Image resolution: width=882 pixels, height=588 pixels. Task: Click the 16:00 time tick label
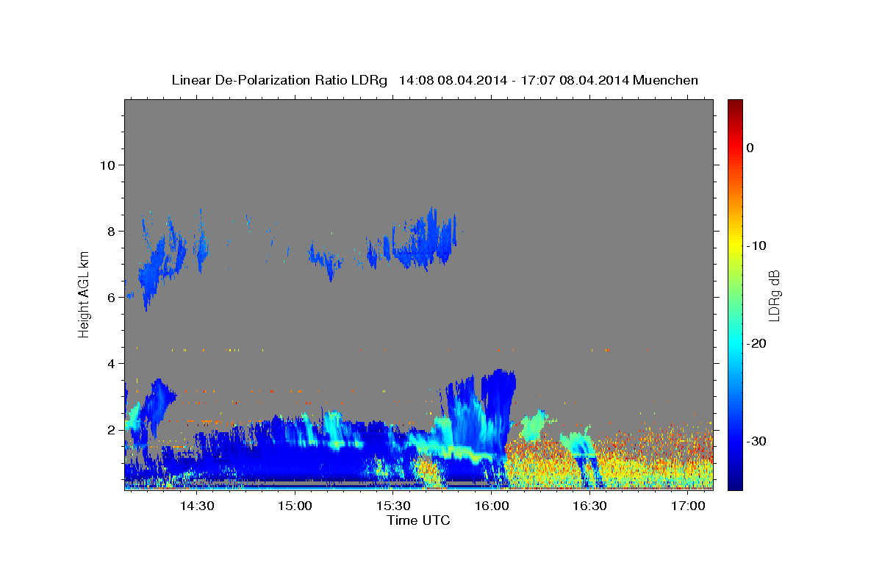point(492,506)
